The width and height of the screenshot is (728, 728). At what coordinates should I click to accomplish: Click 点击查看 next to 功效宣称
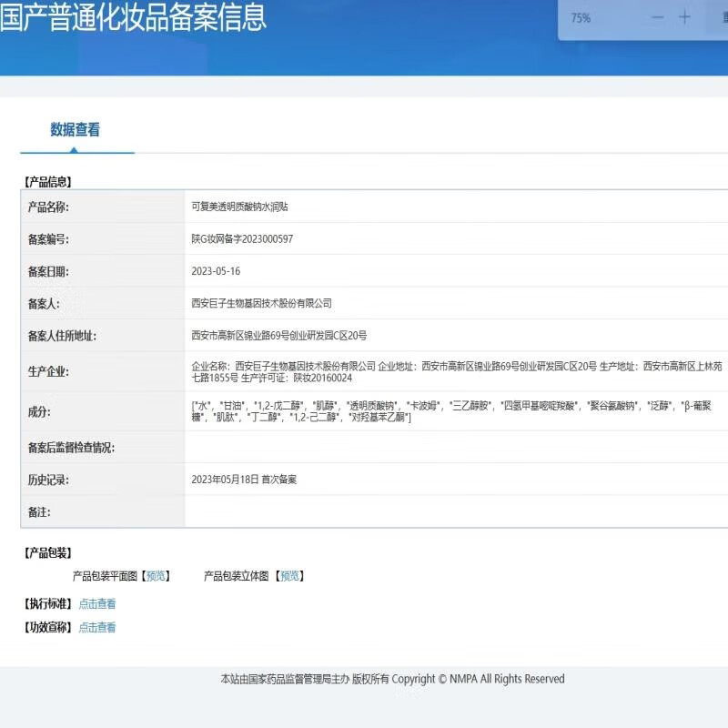97,627
